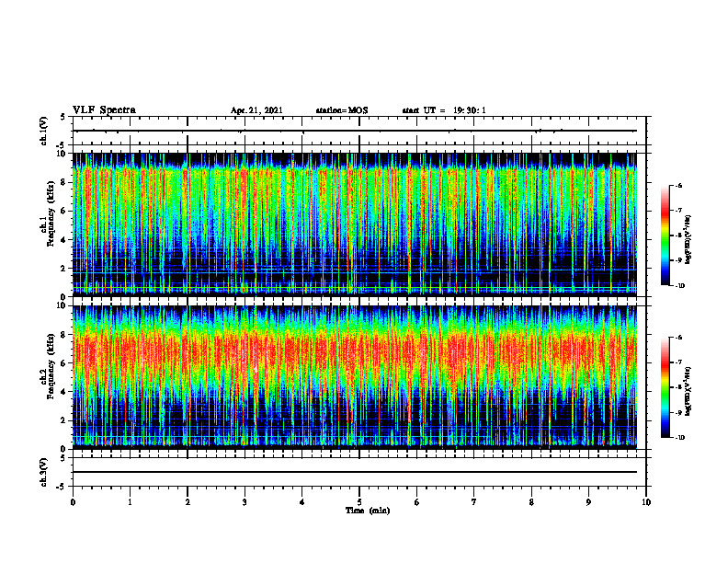Click the "-8" label on ch.2 colorbar
Screen dimensions: 728x563
click(678, 387)
